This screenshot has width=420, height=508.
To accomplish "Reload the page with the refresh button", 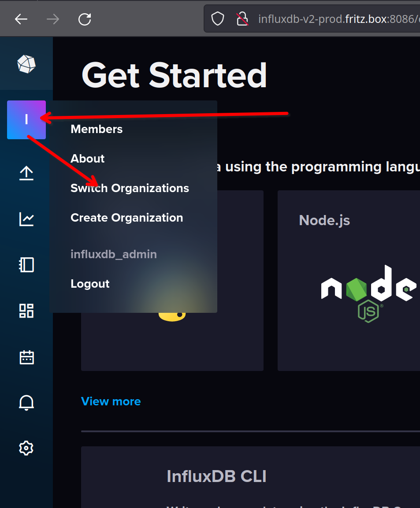I will [85, 19].
